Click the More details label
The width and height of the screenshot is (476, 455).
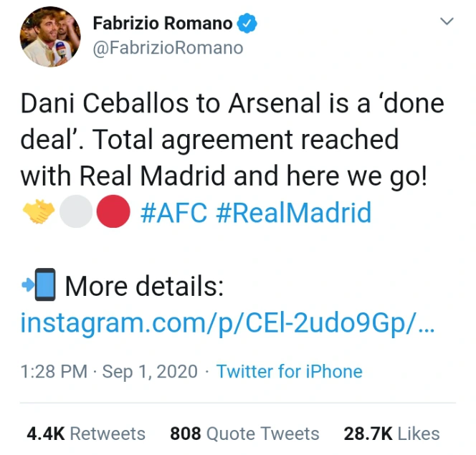pyautogui.click(x=145, y=286)
